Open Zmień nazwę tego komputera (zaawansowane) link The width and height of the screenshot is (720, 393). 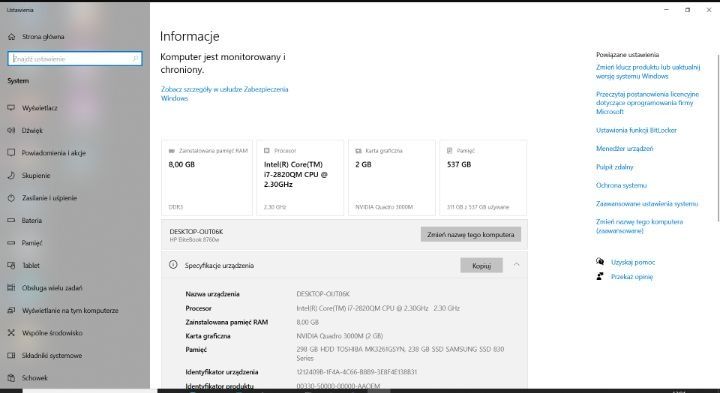tap(639, 226)
